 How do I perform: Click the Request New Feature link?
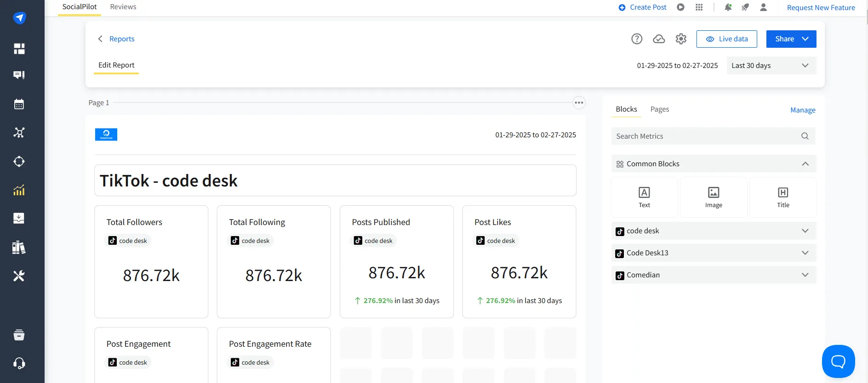[x=821, y=8]
